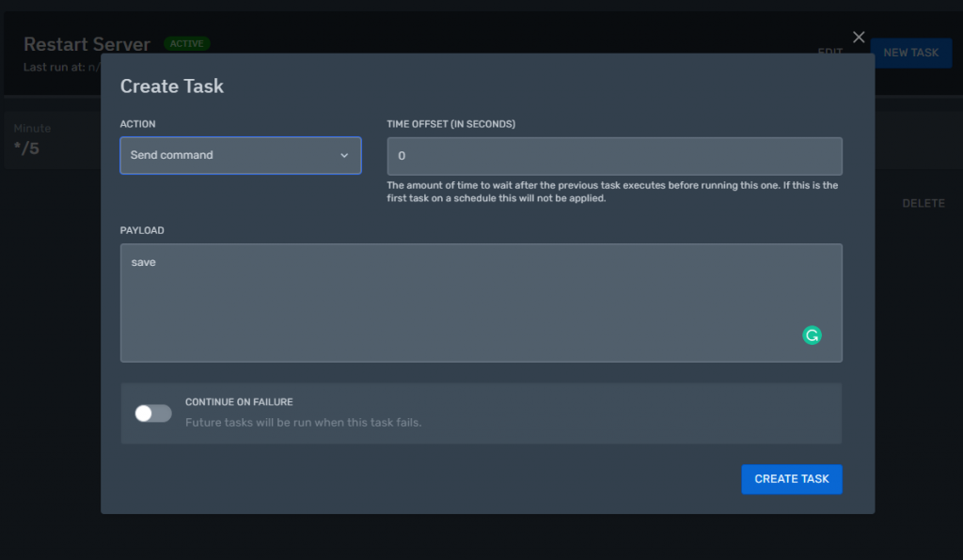Viewport: 963px width, 560px height.
Task: Click the */5 minute cron value
Action: (x=26, y=148)
